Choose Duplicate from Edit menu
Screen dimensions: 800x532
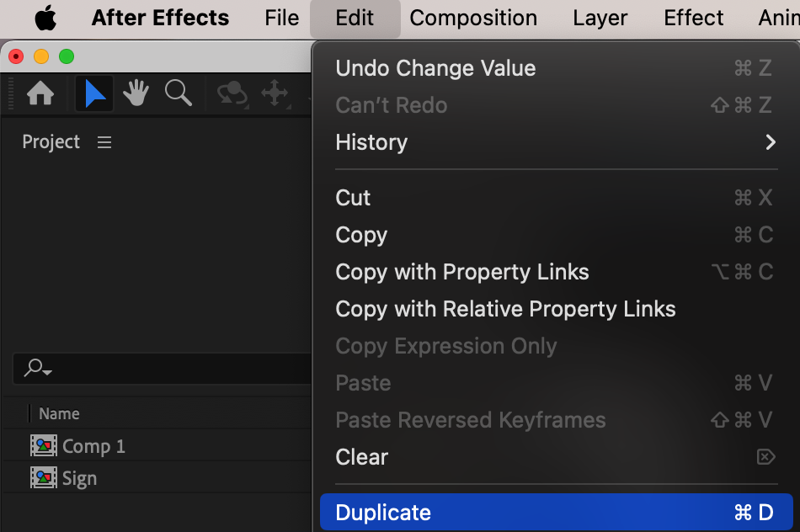tap(556, 512)
